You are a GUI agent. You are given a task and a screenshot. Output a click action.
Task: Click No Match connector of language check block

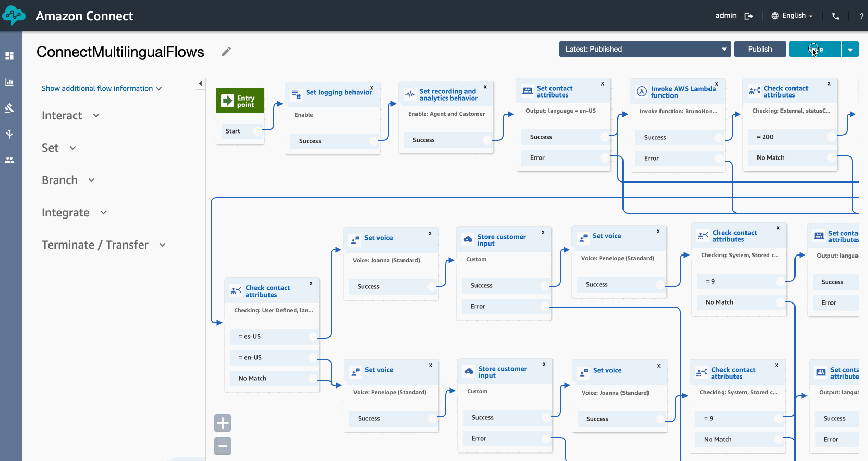click(x=313, y=378)
